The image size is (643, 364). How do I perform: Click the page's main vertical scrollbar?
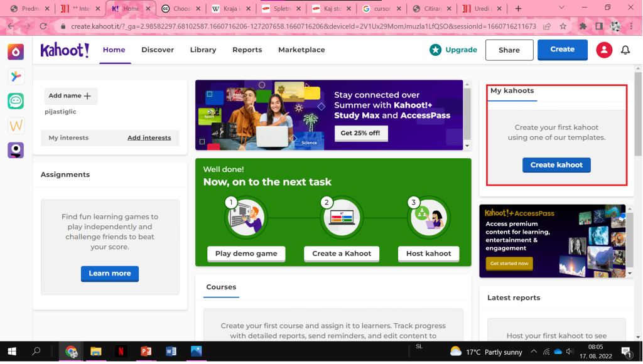[x=638, y=114]
